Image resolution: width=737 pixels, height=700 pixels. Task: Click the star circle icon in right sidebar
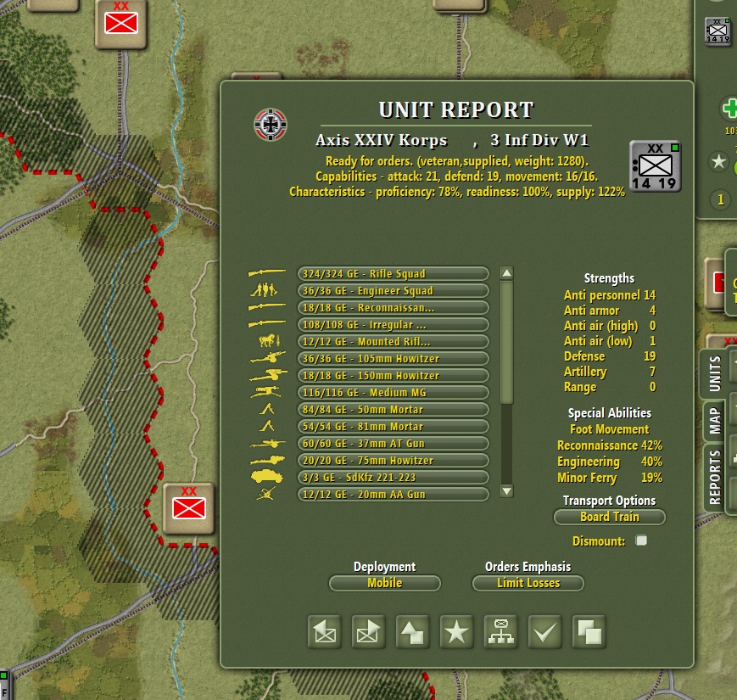click(x=718, y=162)
